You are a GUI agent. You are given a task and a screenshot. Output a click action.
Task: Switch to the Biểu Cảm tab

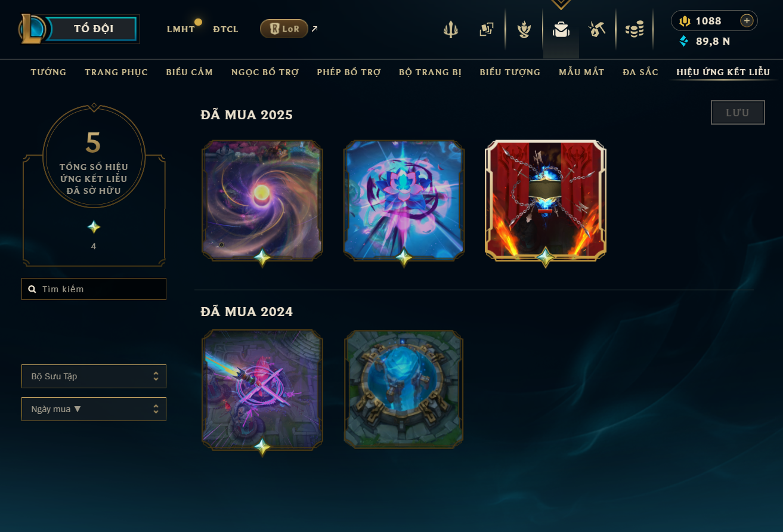(190, 72)
